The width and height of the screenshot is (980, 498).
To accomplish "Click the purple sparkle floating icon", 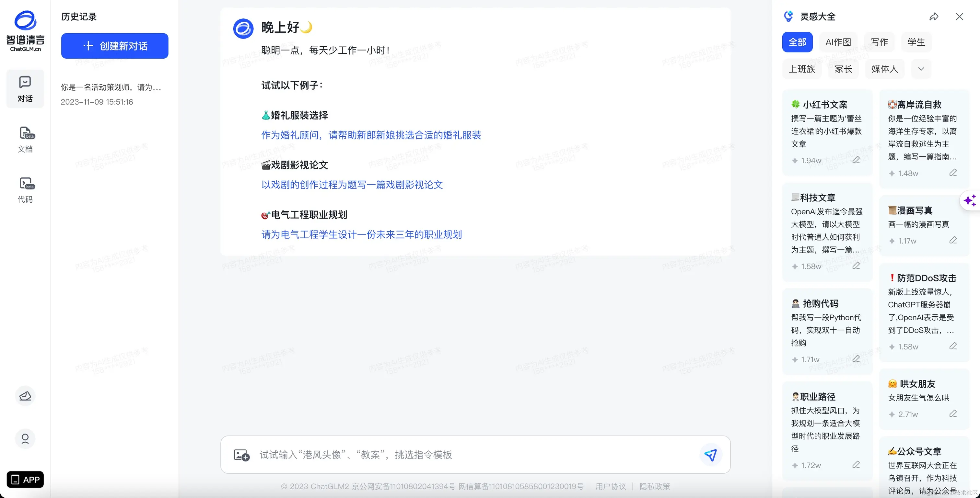I will click(x=970, y=200).
